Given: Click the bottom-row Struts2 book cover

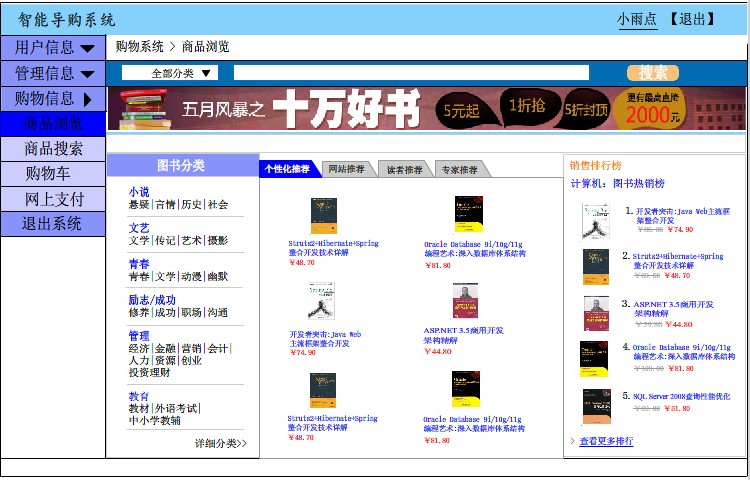Looking at the screenshot, I should pos(323,391).
